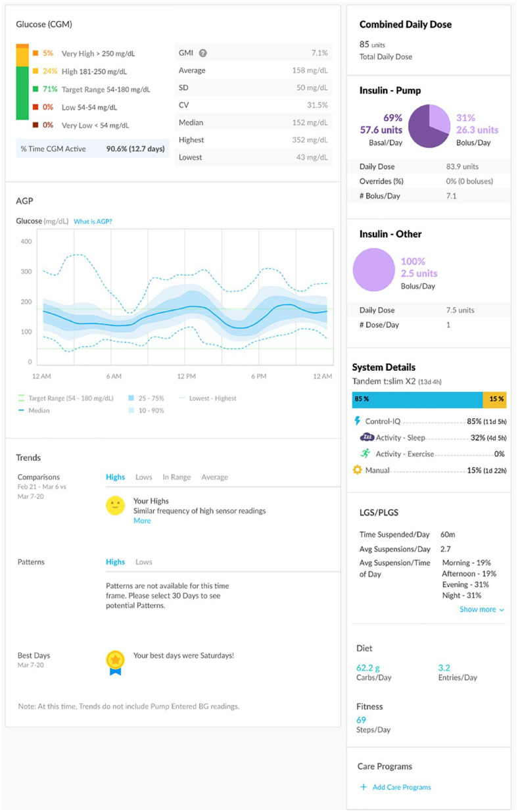Click the Control-IQ lightning bolt icon
518x812 pixels.
[358, 421]
